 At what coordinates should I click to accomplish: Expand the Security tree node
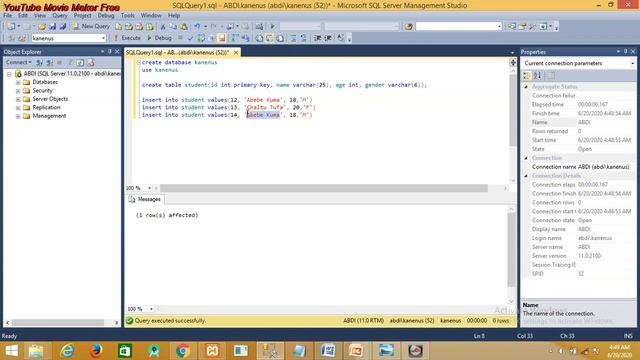click(18, 91)
